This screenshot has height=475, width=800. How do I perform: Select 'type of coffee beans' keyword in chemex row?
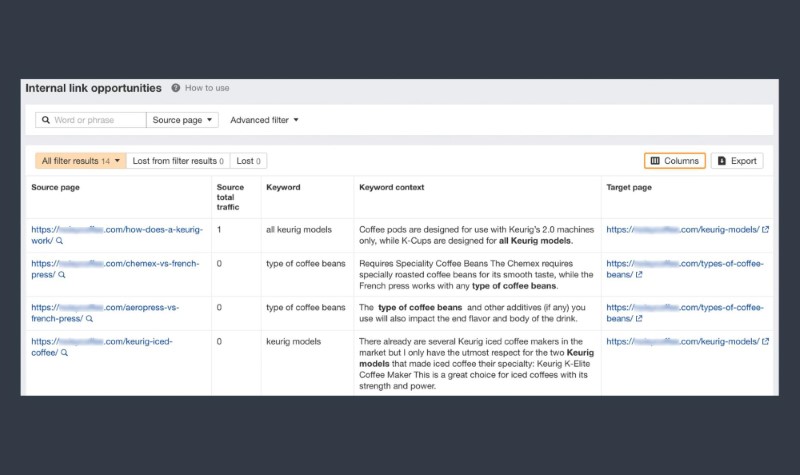[306, 263]
